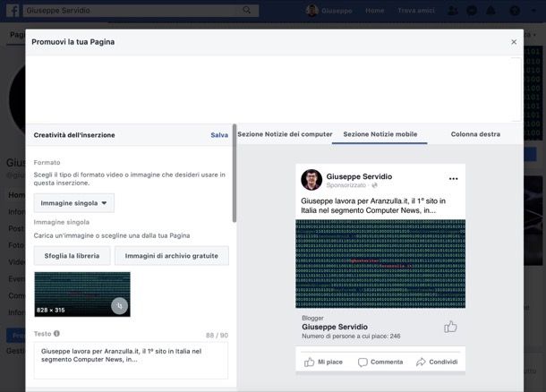Select the 828 × 315 image thumbnail
546x392 pixels.
click(x=82, y=294)
